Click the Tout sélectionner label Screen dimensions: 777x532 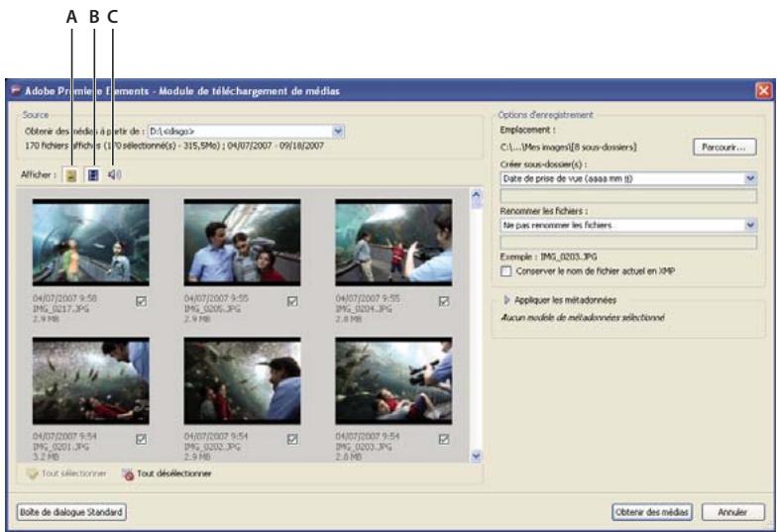pos(73,474)
